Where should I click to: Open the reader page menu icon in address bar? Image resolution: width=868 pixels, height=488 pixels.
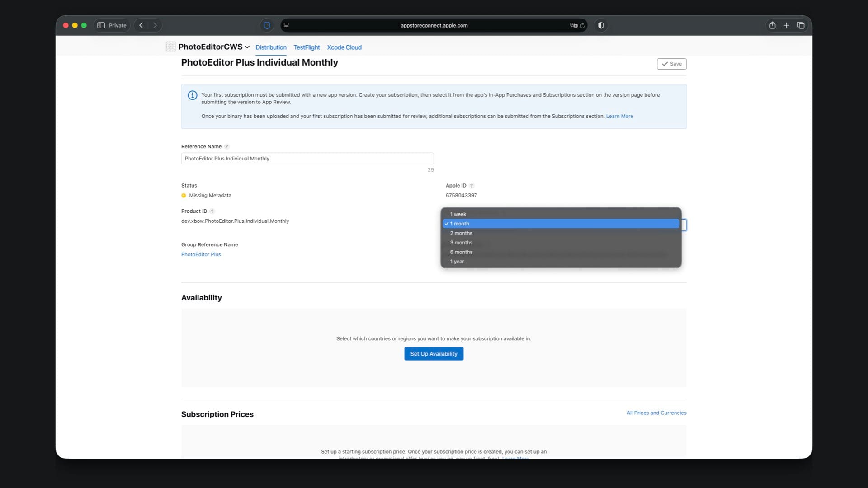click(x=286, y=25)
